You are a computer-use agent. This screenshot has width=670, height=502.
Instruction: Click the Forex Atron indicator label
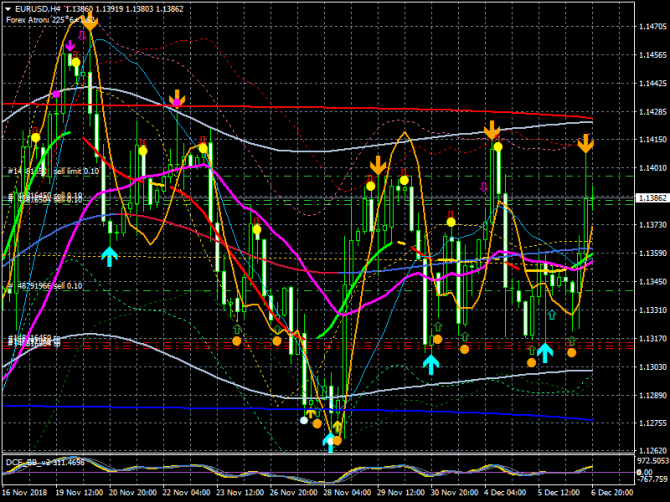click(50, 20)
